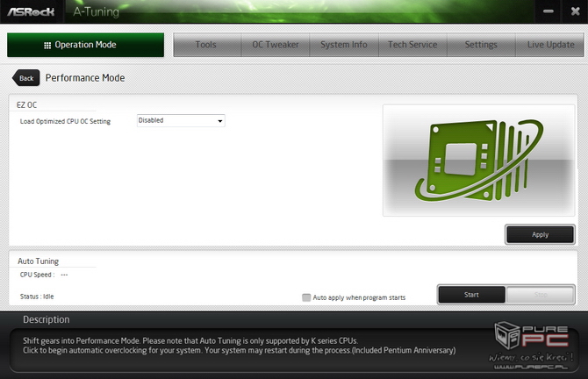Click the Operation Mode grid icon
This screenshot has width=588, height=379.
(47, 46)
